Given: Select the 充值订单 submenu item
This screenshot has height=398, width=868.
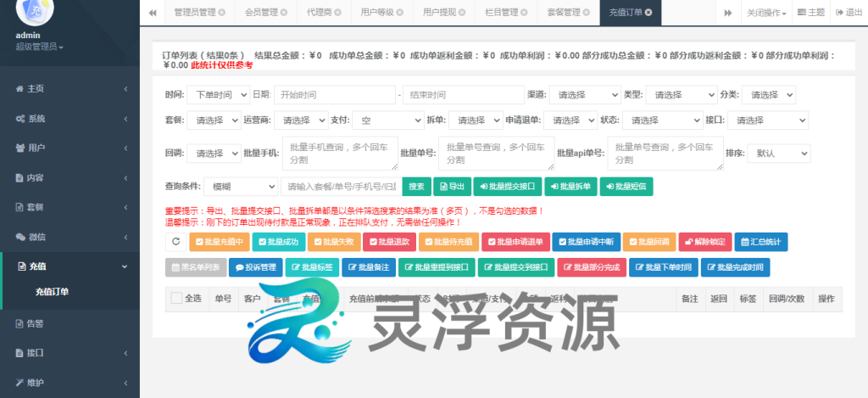Looking at the screenshot, I should (x=52, y=292).
